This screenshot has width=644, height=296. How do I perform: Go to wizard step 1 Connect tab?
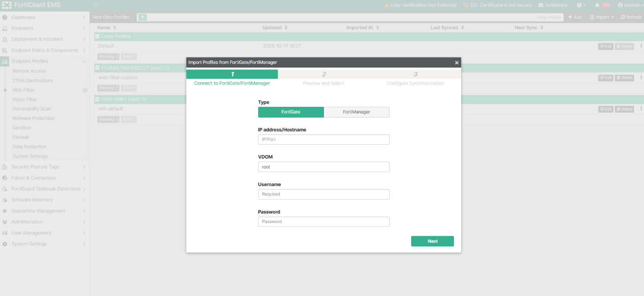point(232,78)
